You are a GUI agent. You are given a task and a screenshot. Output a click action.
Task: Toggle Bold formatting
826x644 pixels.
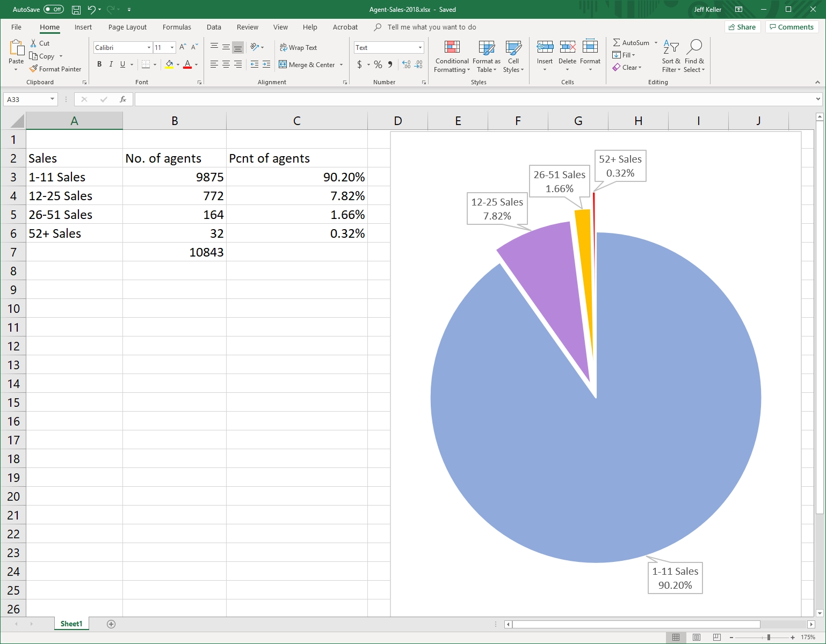pos(99,64)
